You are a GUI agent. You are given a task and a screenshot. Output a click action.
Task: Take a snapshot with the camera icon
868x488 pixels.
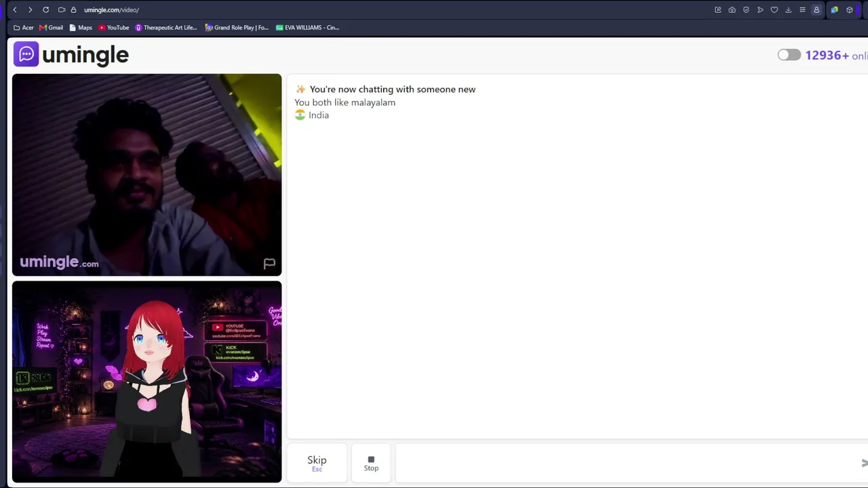point(732,9)
